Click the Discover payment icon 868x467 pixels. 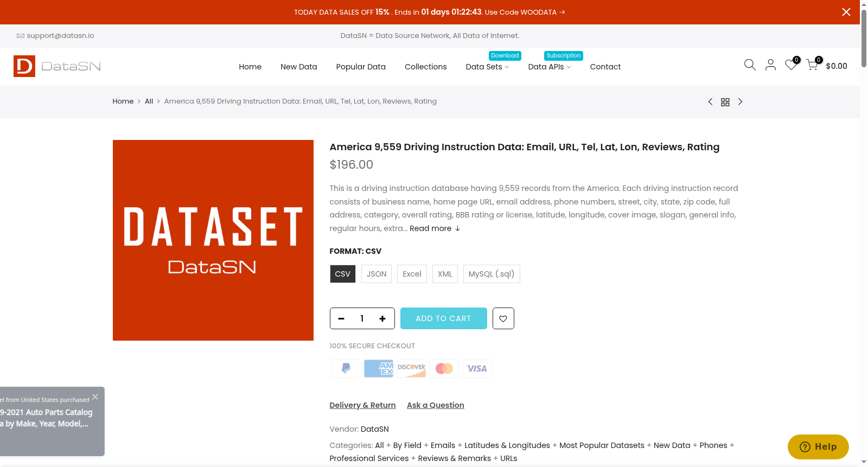tap(412, 369)
